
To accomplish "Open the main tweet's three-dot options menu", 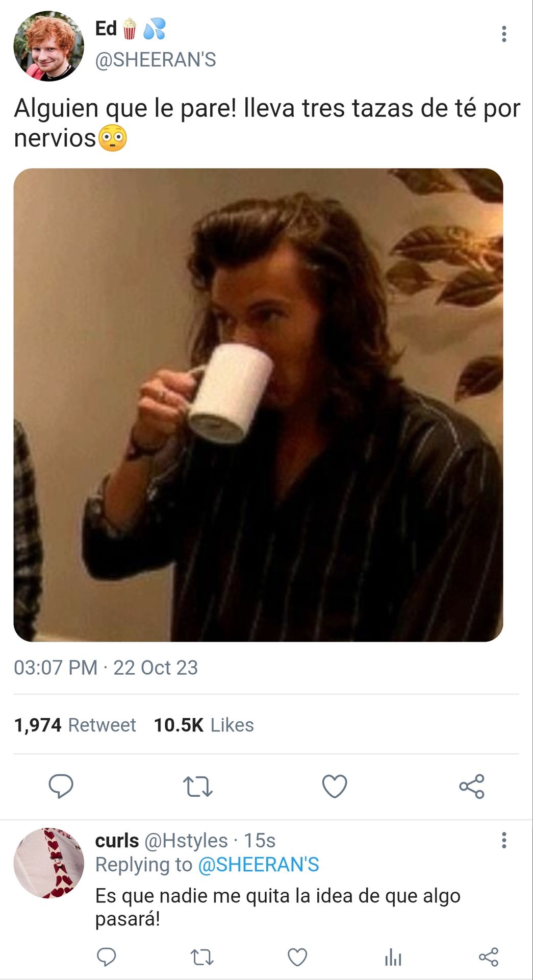I will point(504,34).
